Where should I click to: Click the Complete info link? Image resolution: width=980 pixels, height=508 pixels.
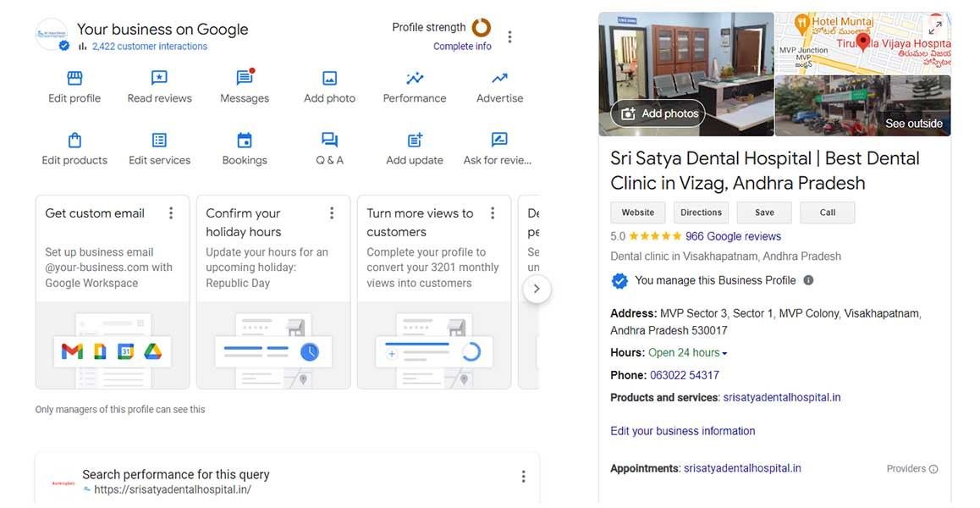[463, 47]
